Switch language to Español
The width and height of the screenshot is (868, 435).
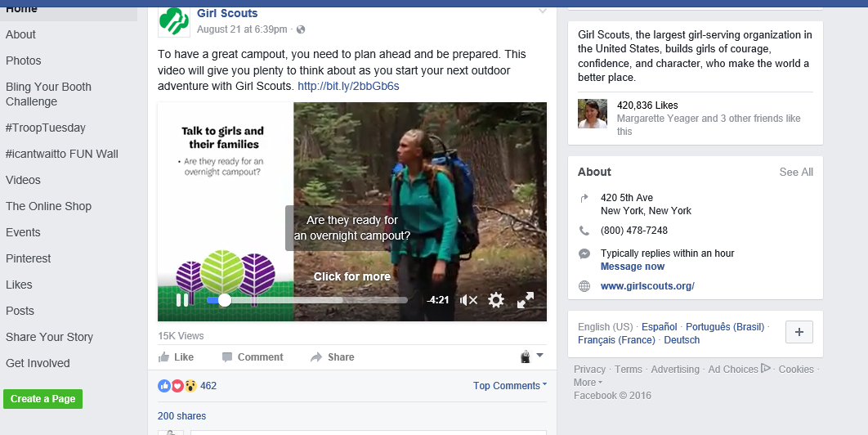pyautogui.click(x=660, y=327)
